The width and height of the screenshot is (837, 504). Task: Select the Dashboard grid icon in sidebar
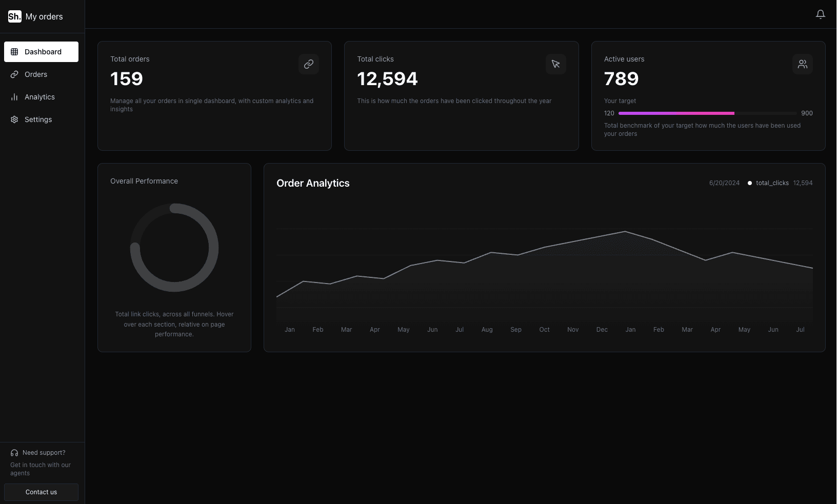coord(14,51)
